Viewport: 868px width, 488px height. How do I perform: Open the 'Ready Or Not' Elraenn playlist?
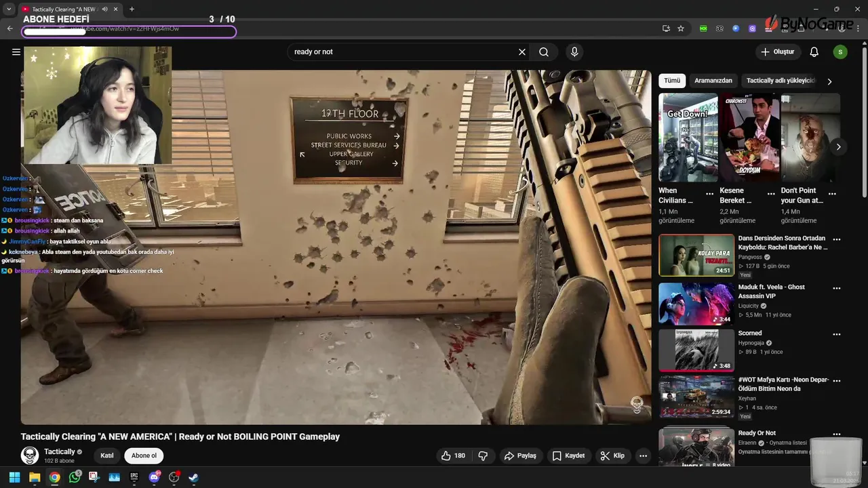click(x=696, y=447)
